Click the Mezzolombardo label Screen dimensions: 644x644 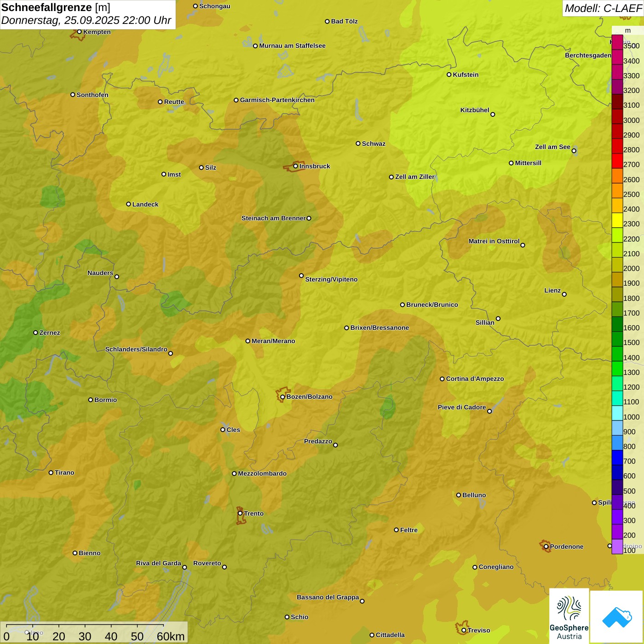coord(262,473)
